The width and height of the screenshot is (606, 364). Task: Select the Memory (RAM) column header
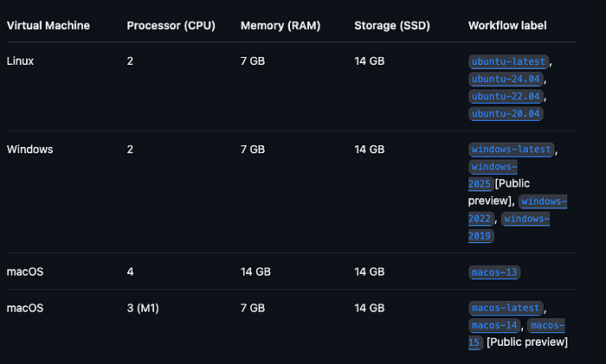(280, 25)
